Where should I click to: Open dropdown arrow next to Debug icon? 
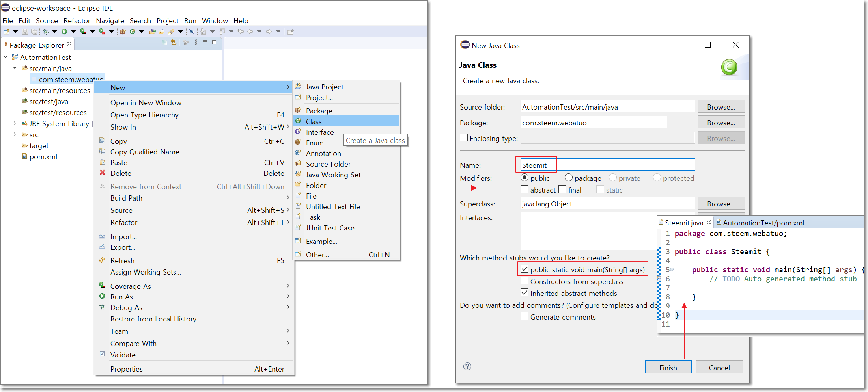coord(55,32)
